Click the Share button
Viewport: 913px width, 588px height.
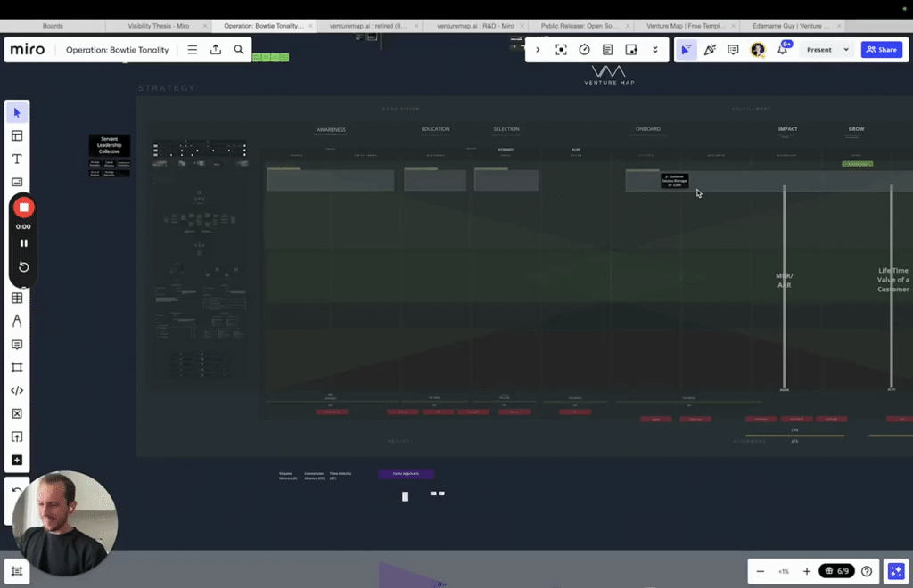tap(882, 49)
